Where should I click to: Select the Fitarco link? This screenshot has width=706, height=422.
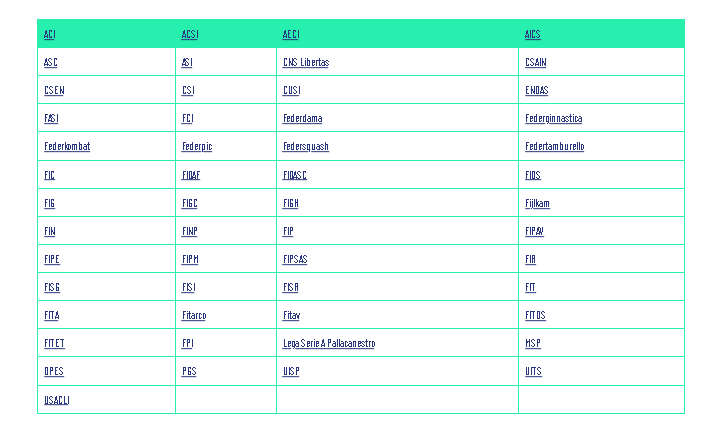194,315
